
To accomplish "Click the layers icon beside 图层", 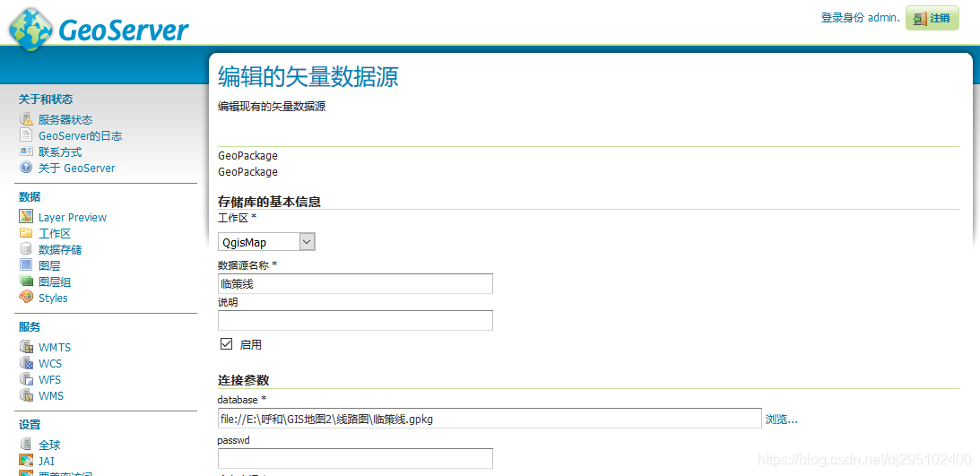I will pos(26,265).
